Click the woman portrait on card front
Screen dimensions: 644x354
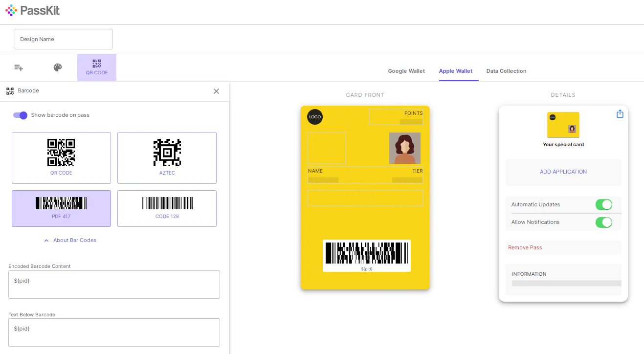[405, 148]
